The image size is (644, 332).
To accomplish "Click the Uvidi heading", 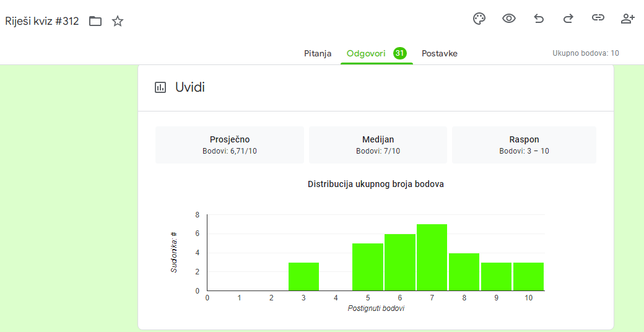I will click(189, 87).
